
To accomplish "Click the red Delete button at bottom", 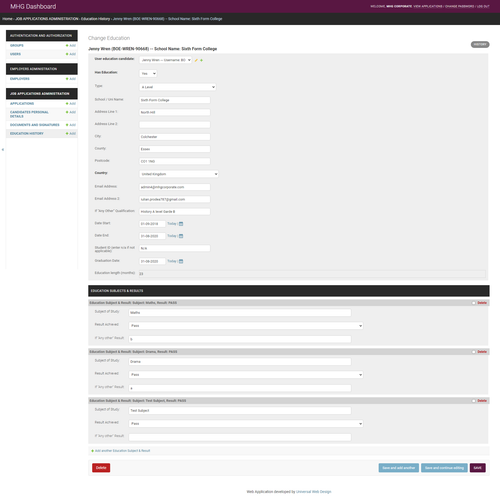I will (101, 468).
